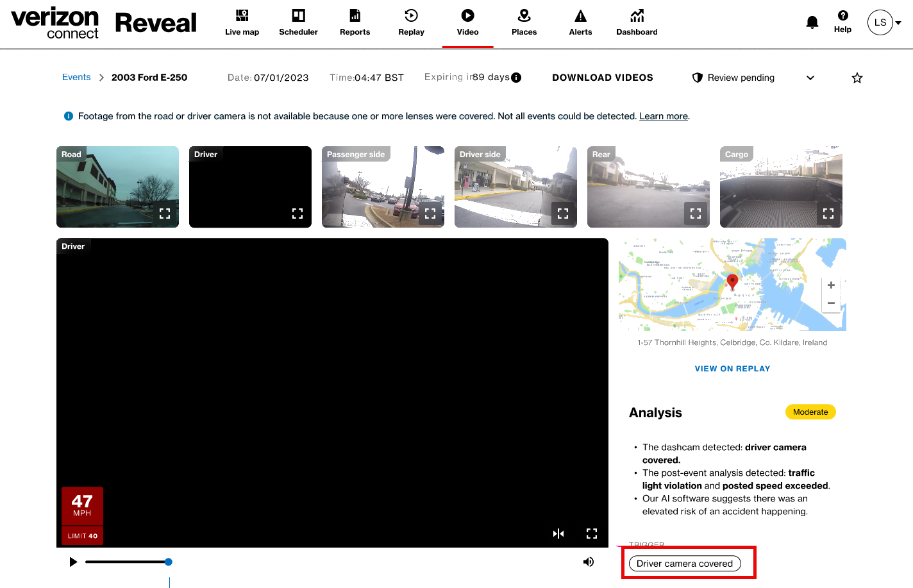Image resolution: width=913 pixels, height=588 pixels.
Task: Open the Help question mark icon
Action: [x=842, y=15]
